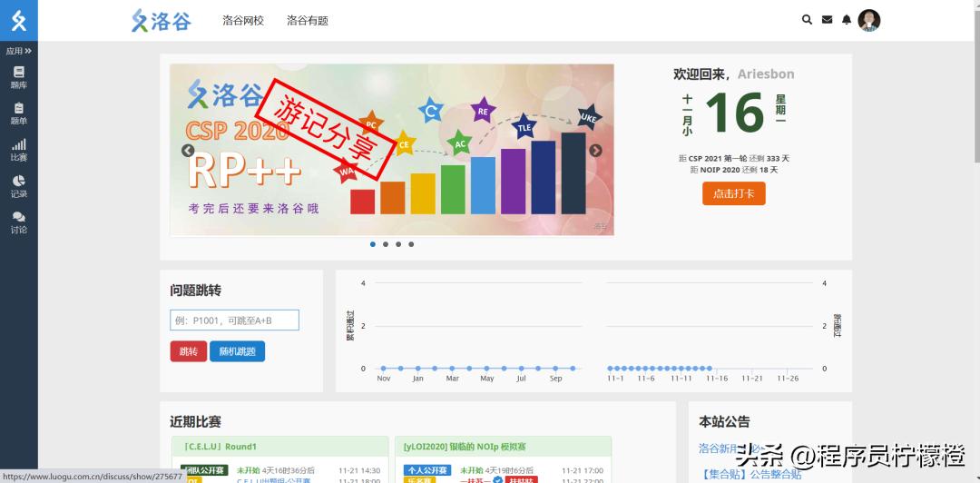Click the 个人公开赛 tag
Viewport: 980px width, 483px height.
coord(427,470)
